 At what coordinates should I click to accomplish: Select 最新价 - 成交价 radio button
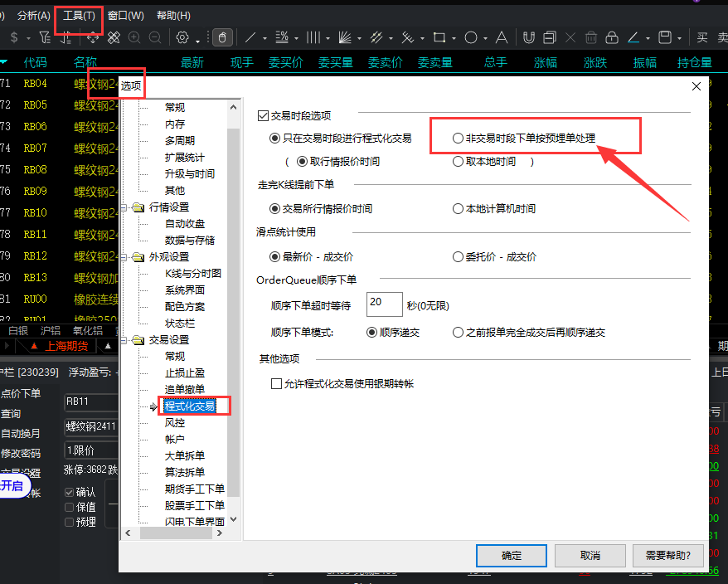click(274, 256)
